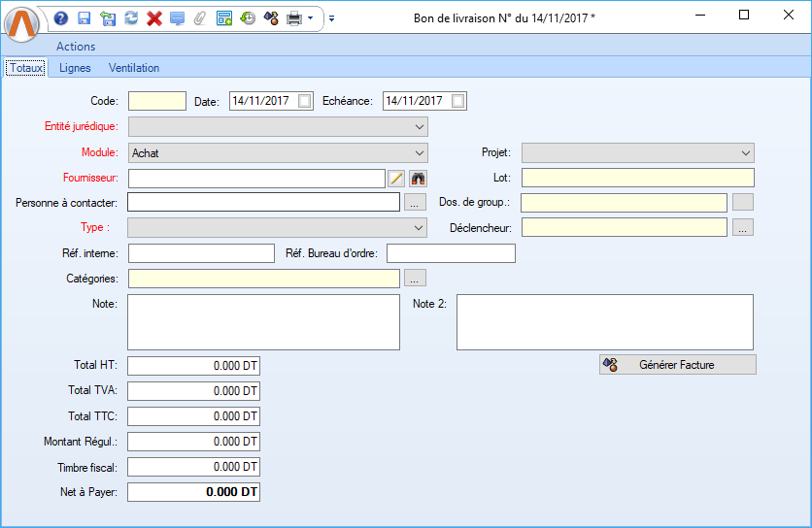Click the Réf. interne input field
Viewport: 812px width, 528px height.
(201, 253)
